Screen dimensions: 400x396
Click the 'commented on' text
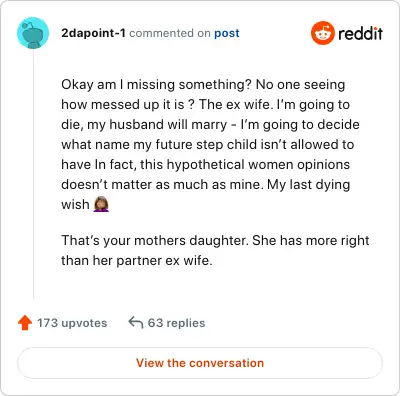[170, 33]
